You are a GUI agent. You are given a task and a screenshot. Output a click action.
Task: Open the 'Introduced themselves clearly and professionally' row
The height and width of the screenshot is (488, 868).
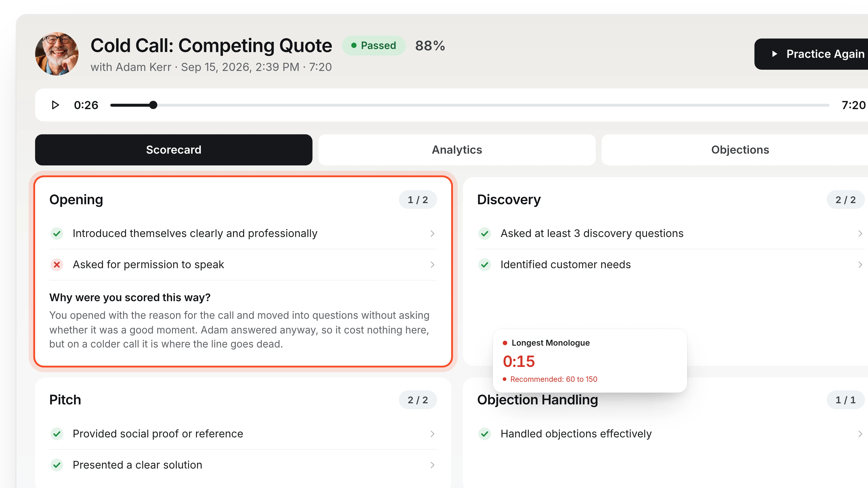pyautogui.click(x=243, y=233)
